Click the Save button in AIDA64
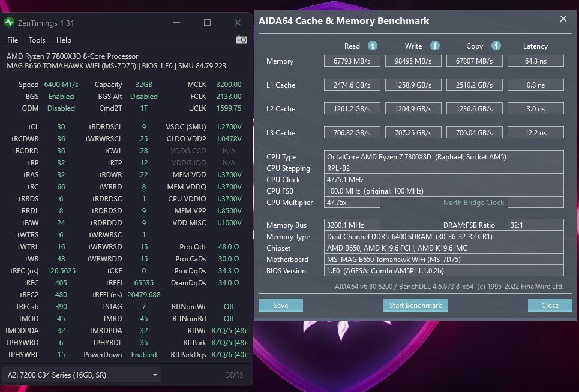The height and width of the screenshot is (392, 579). 281,305
